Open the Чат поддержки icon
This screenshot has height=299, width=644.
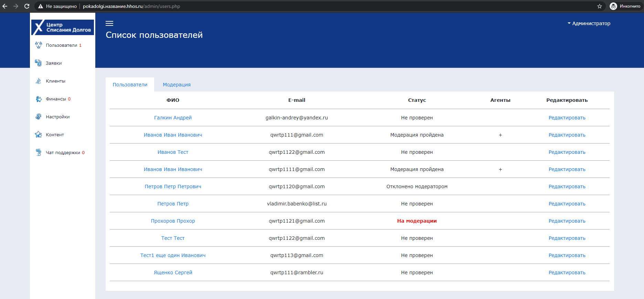(x=39, y=152)
